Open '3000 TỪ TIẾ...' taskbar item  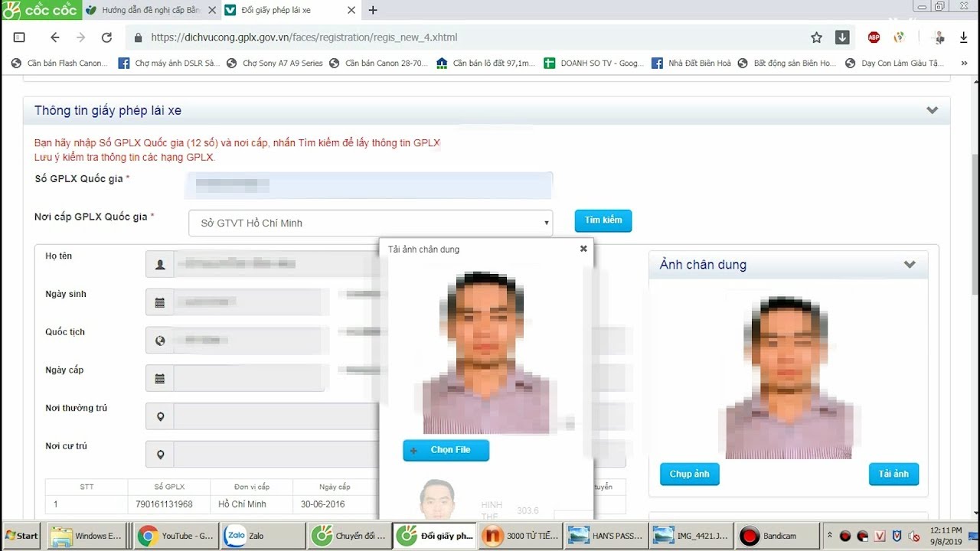point(521,536)
